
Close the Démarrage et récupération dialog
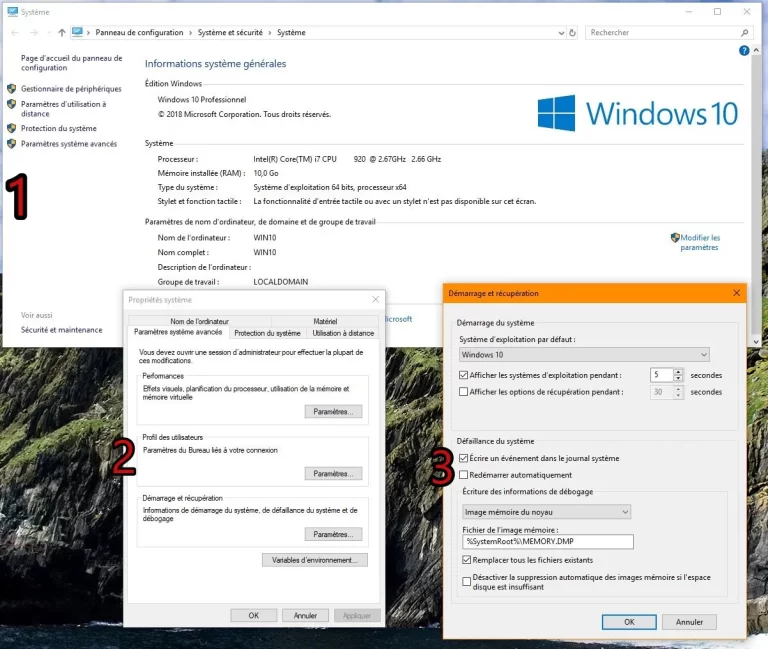pyautogui.click(x=736, y=293)
